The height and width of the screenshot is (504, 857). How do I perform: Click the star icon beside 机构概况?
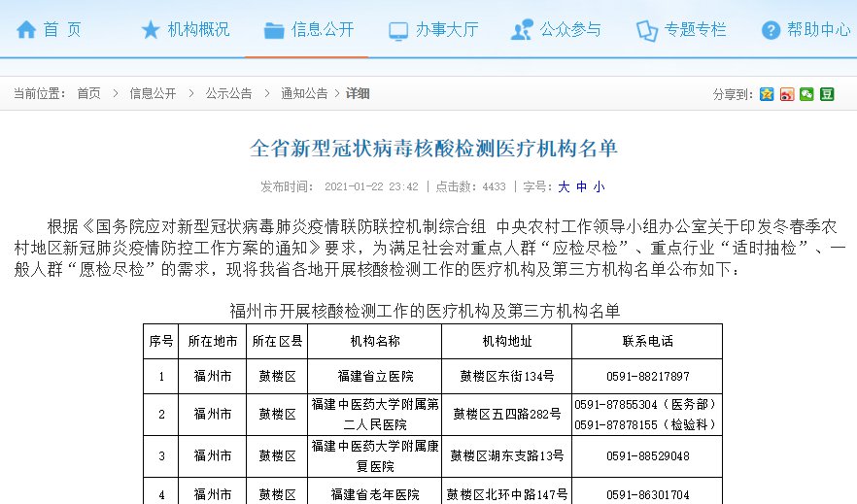coord(151,29)
